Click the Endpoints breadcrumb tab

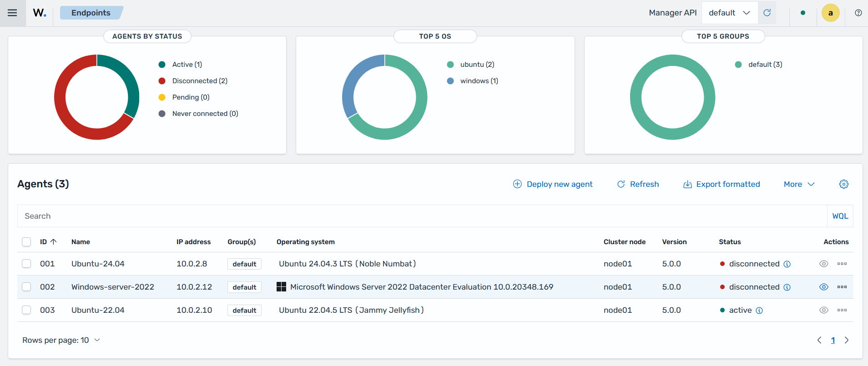pyautogui.click(x=91, y=13)
